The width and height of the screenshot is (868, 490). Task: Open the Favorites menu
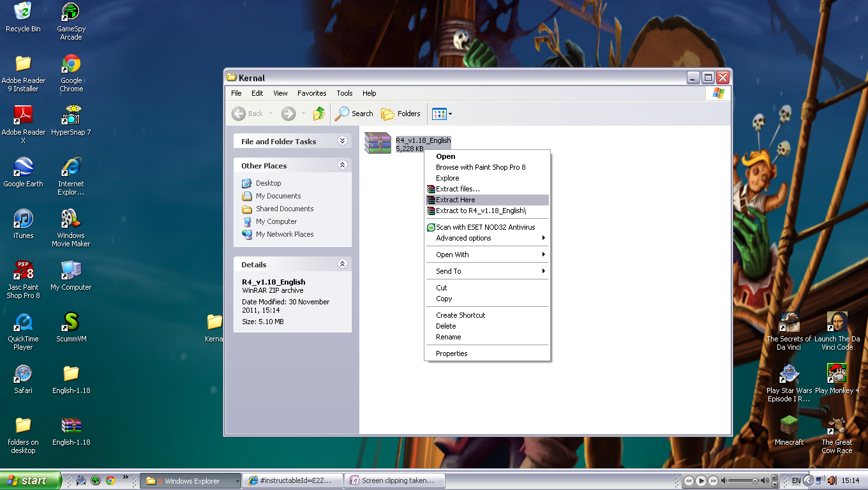click(311, 93)
